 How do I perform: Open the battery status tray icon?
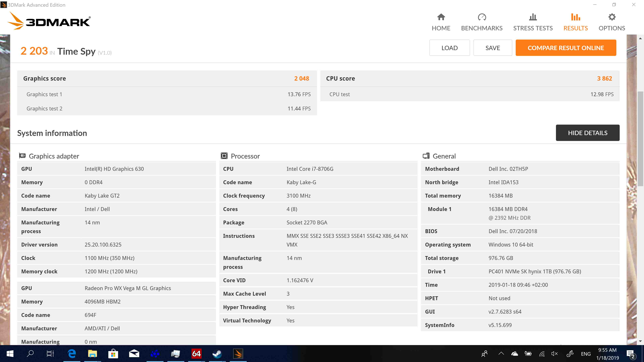point(528,353)
